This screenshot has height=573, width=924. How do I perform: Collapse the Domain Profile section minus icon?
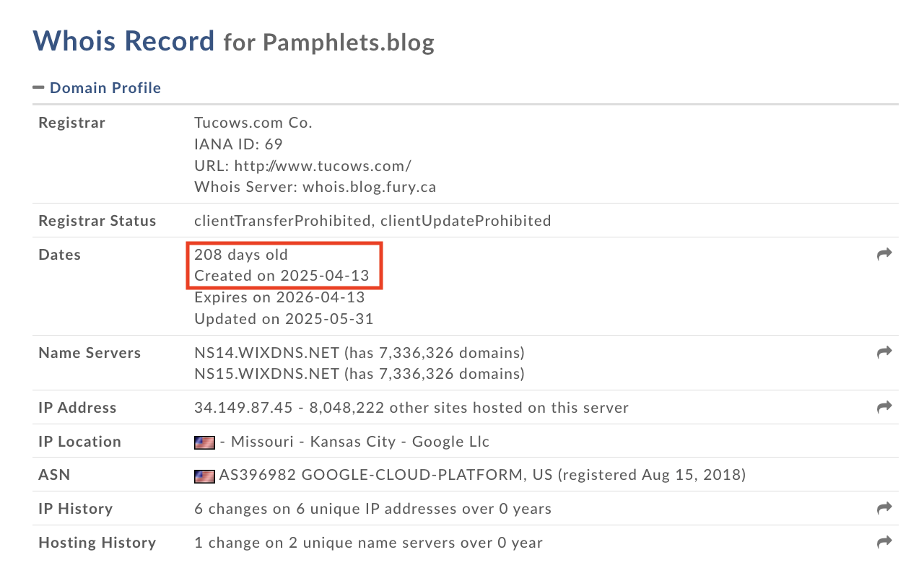click(x=38, y=88)
